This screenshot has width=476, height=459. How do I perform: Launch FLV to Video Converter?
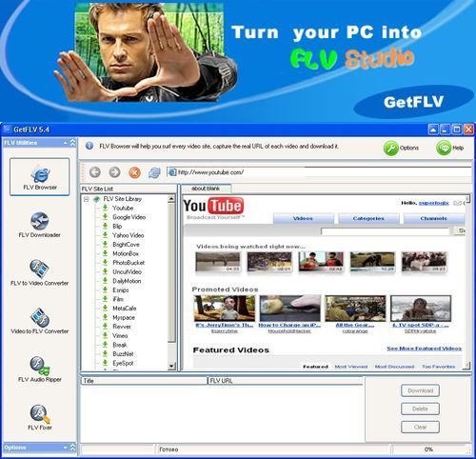tap(40, 273)
